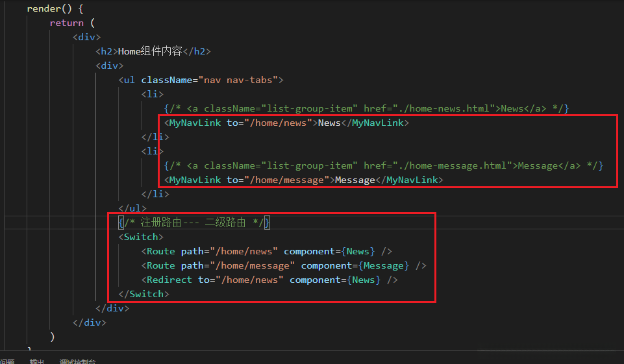Click the closing </Switch> tag
Image resolution: width=624 pixels, height=364 pixels.
(144, 295)
